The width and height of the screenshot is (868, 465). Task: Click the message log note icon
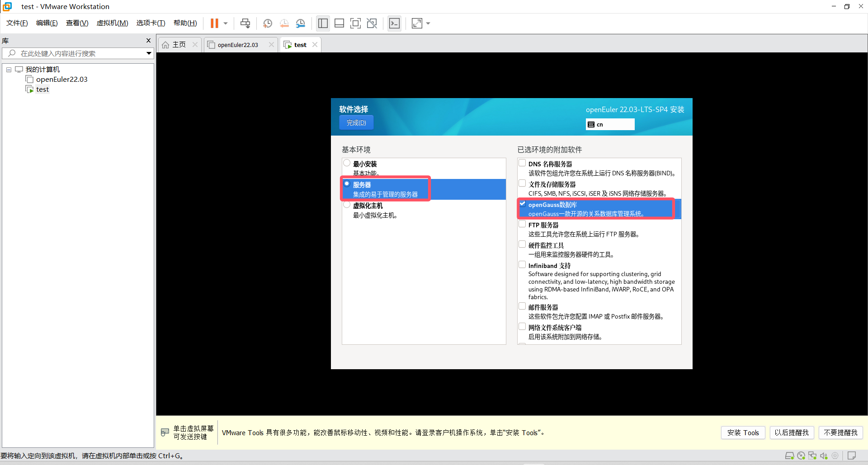click(852, 456)
